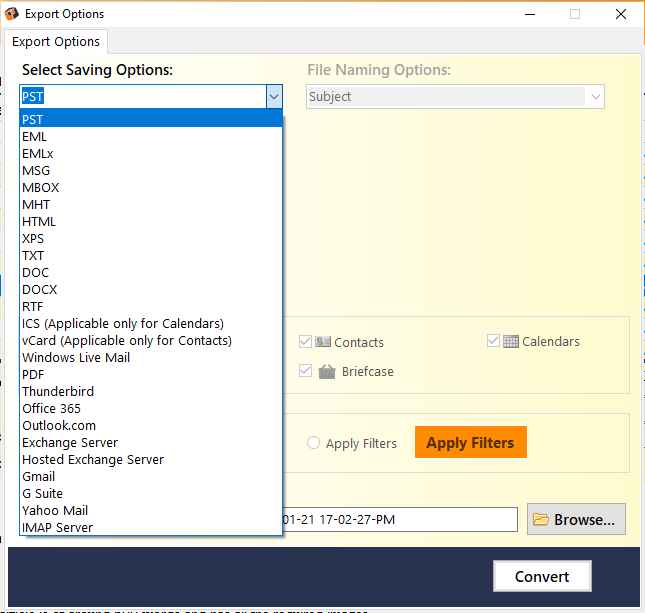This screenshot has width=645, height=613.
Task: Toggle the Contacts checkbox
Action: click(305, 341)
